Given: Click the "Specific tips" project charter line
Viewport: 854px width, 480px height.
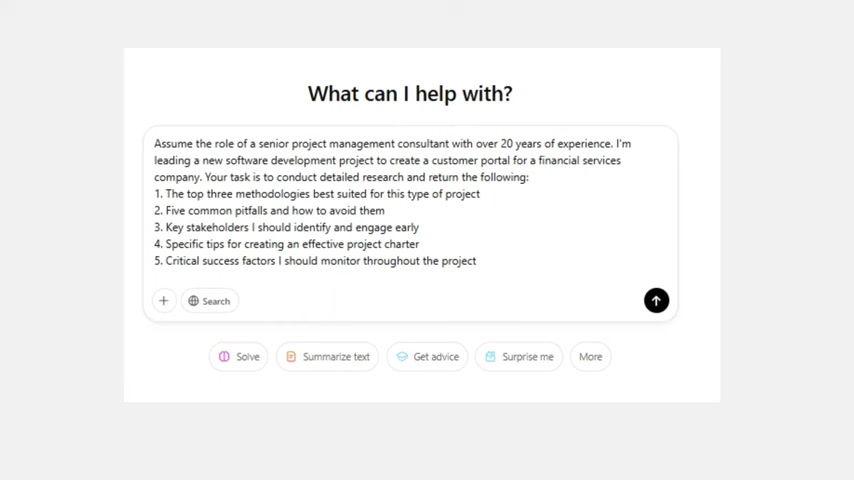Looking at the screenshot, I should [286, 244].
